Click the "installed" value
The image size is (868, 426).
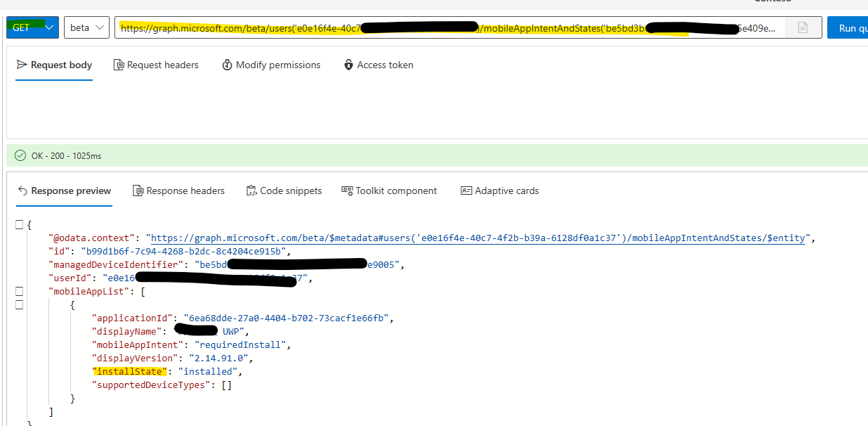coord(209,371)
